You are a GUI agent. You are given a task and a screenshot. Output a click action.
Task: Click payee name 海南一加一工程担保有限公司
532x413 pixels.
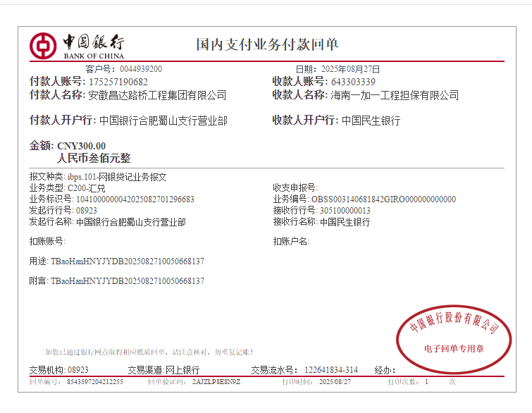(x=395, y=95)
